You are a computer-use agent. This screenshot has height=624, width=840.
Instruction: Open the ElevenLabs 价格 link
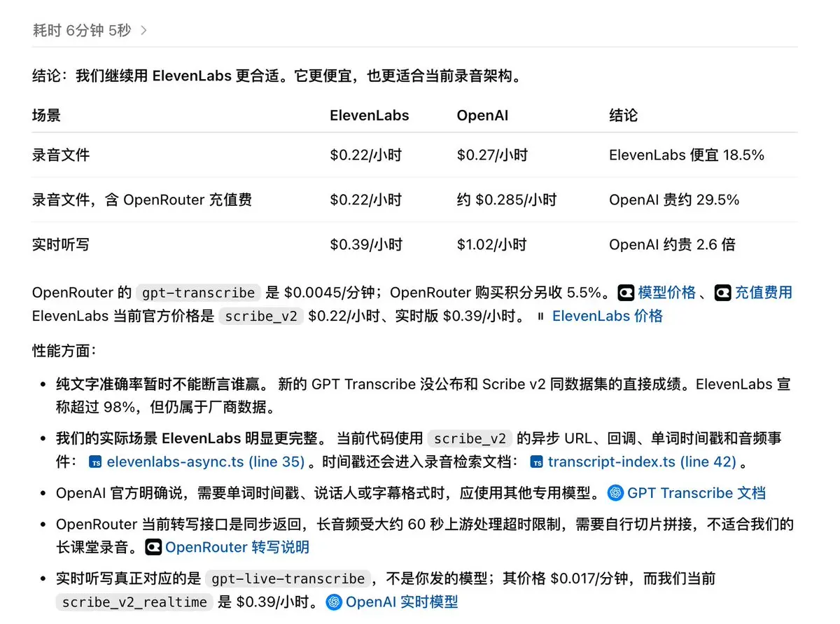tap(608, 316)
